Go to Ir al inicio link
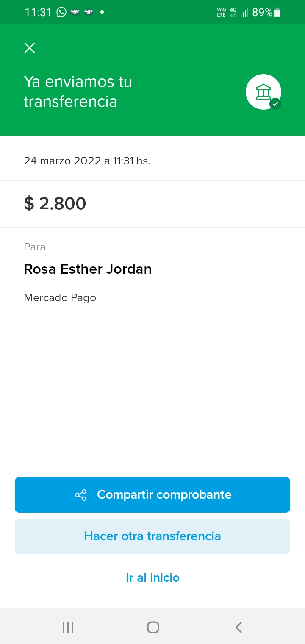 (152, 577)
